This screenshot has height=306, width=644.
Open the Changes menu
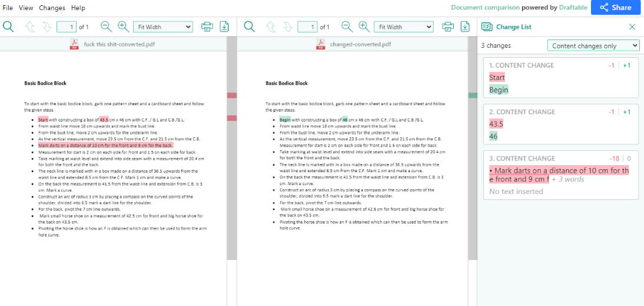[x=52, y=8]
